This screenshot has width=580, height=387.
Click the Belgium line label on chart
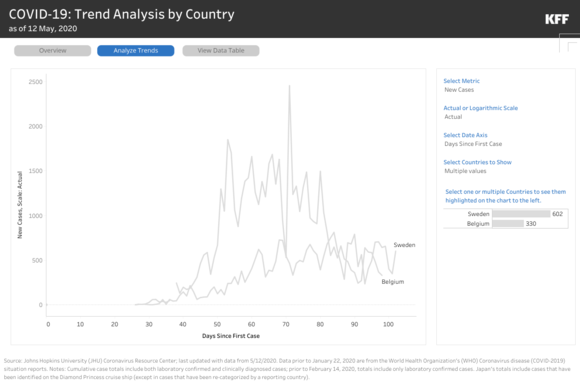point(392,282)
